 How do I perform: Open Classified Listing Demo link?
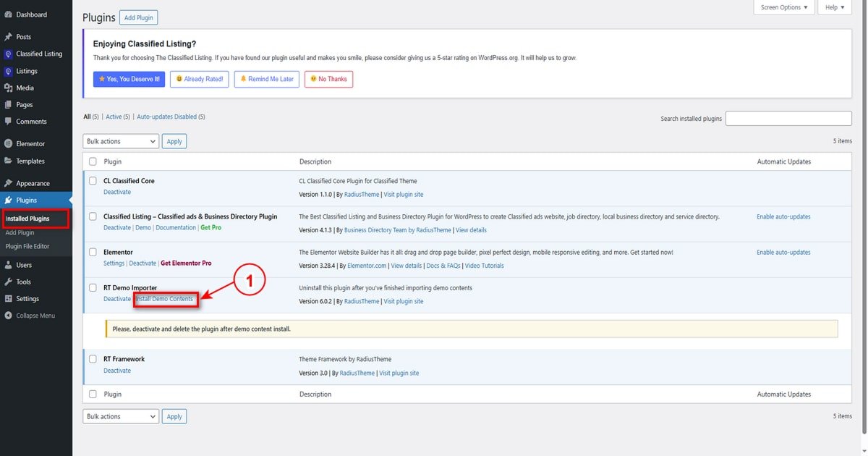click(x=143, y=227)
